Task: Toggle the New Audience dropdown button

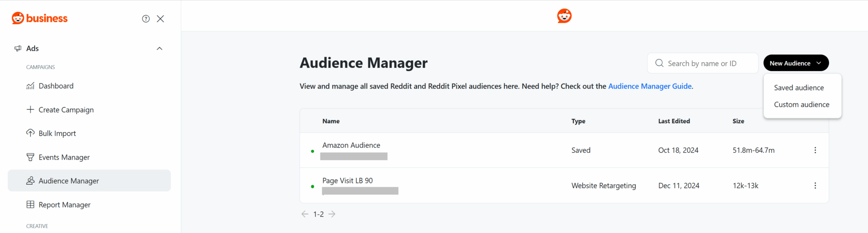Action: point(796,63)
